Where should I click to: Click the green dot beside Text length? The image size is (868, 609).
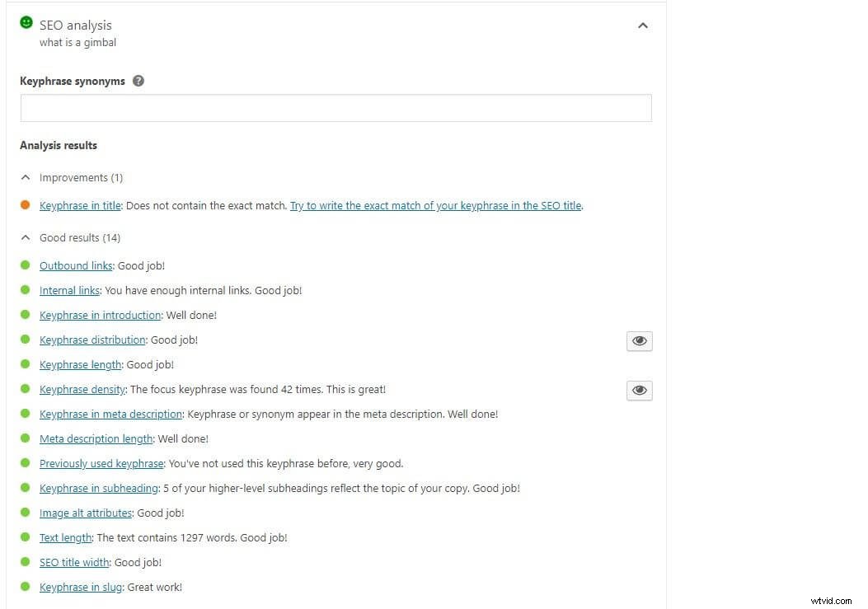[x=25, y=537]
